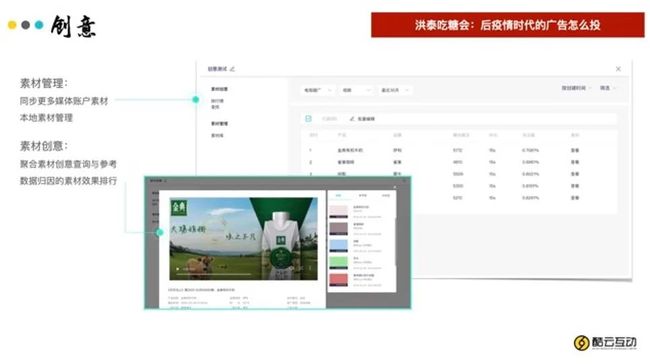
Task: Click the green Jindian logo on the video
Action: point(179,208)
